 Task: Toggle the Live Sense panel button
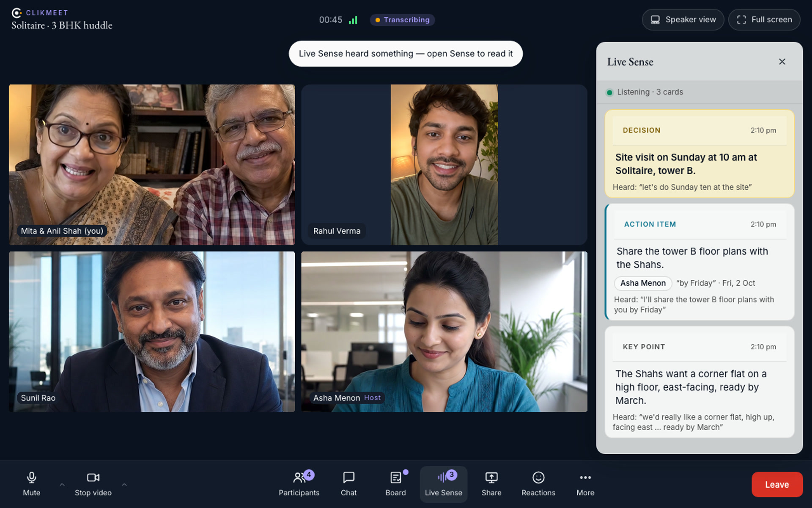[444, 484]
